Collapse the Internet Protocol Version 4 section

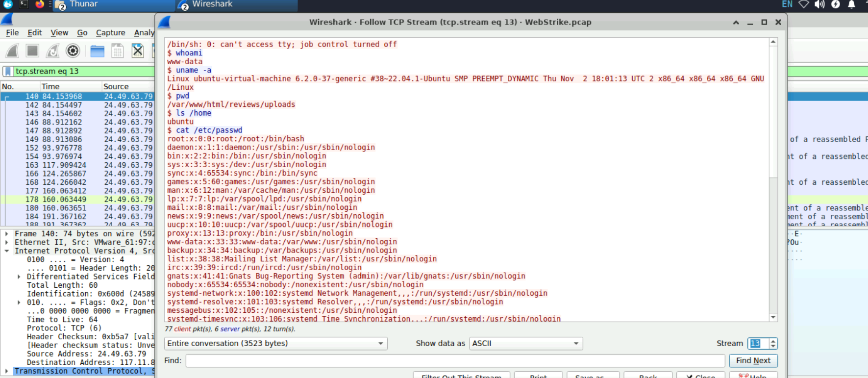(x=7, y=251)
